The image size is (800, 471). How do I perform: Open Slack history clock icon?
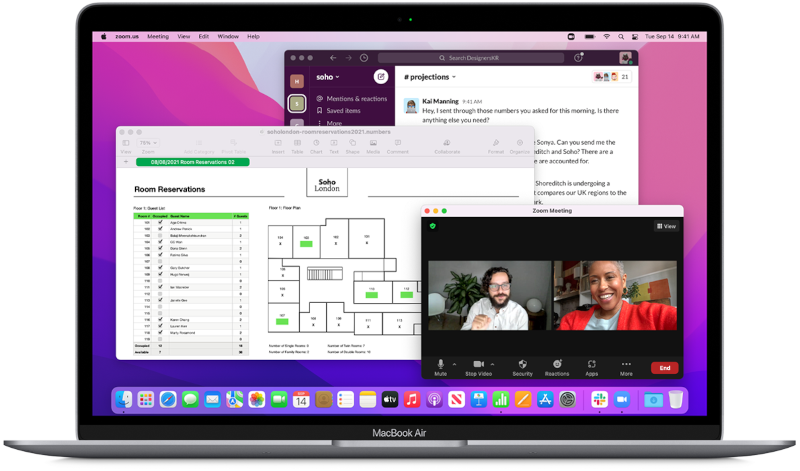(x=363, y=58)
